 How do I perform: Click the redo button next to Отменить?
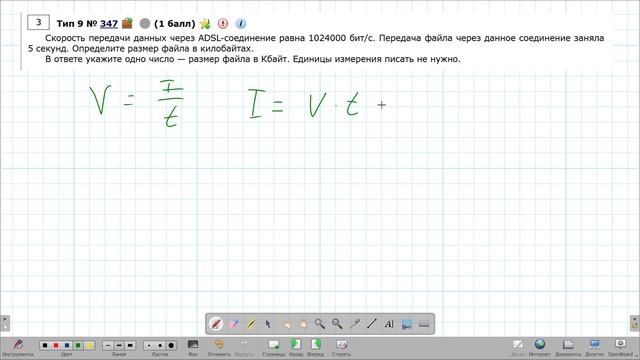(244, 348)
